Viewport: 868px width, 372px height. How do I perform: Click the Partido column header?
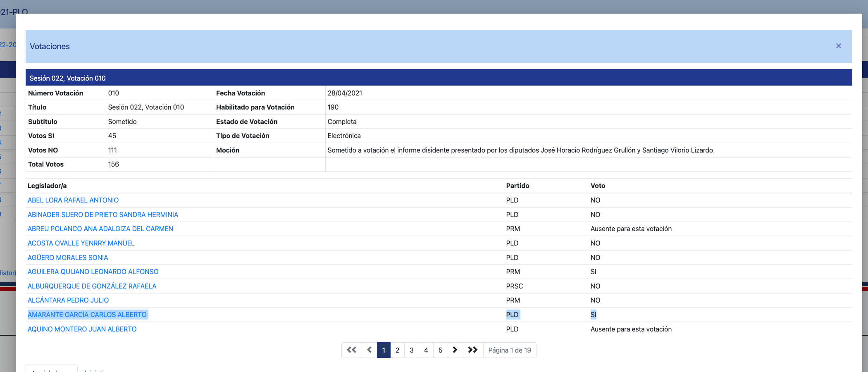click(x=517, y=186)
